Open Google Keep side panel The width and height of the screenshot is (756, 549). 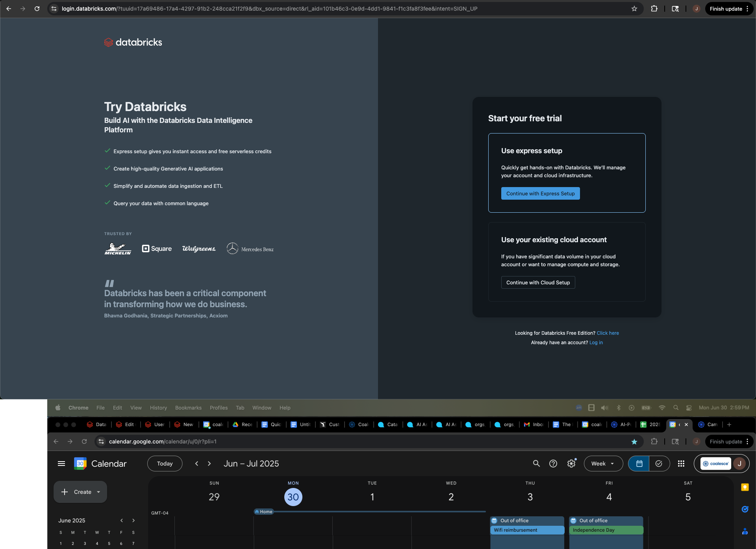coord(745,488)
